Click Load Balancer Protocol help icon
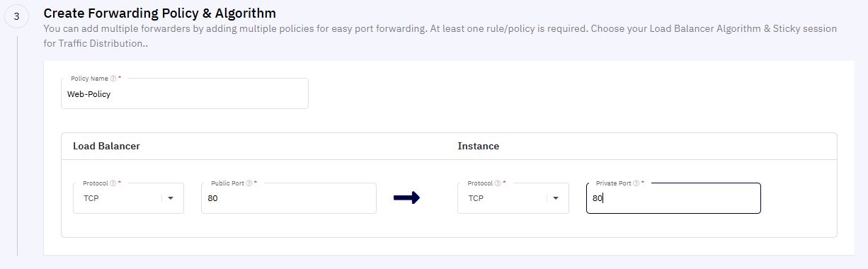The image size is (868, 269). 113,183
